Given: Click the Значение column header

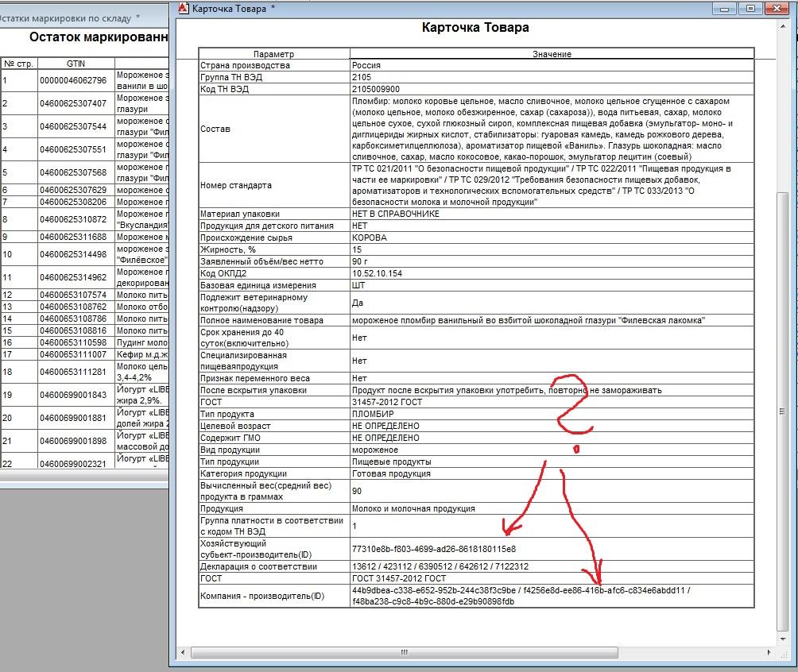Looking at the screenshot, I should coord(552,54).
